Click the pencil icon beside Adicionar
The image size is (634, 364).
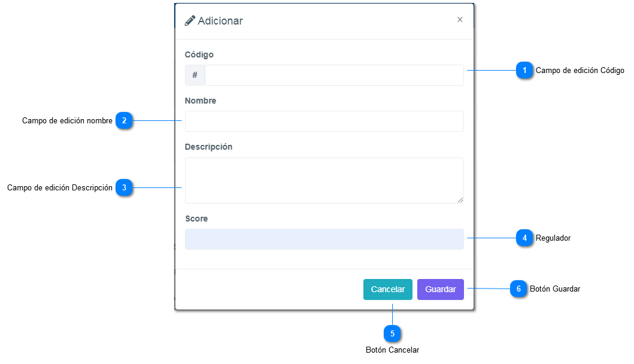(190, 20)
